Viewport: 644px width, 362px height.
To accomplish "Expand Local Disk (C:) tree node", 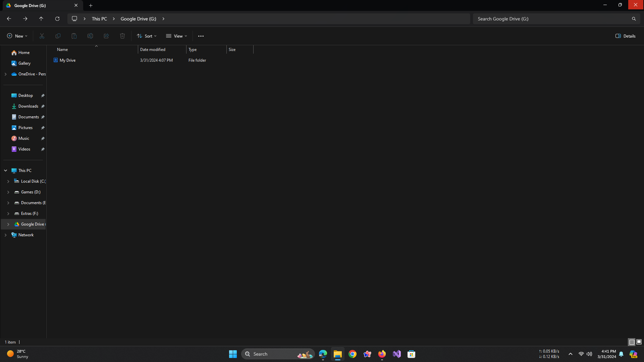I will (x=8, y=181).
